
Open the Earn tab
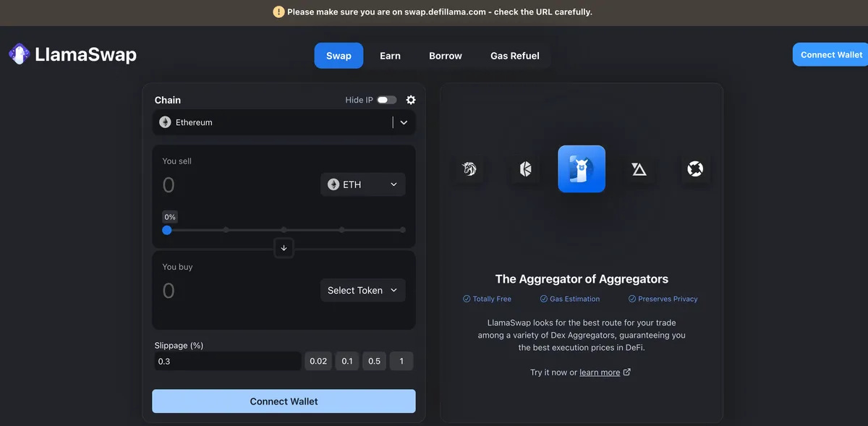[390, 56]
